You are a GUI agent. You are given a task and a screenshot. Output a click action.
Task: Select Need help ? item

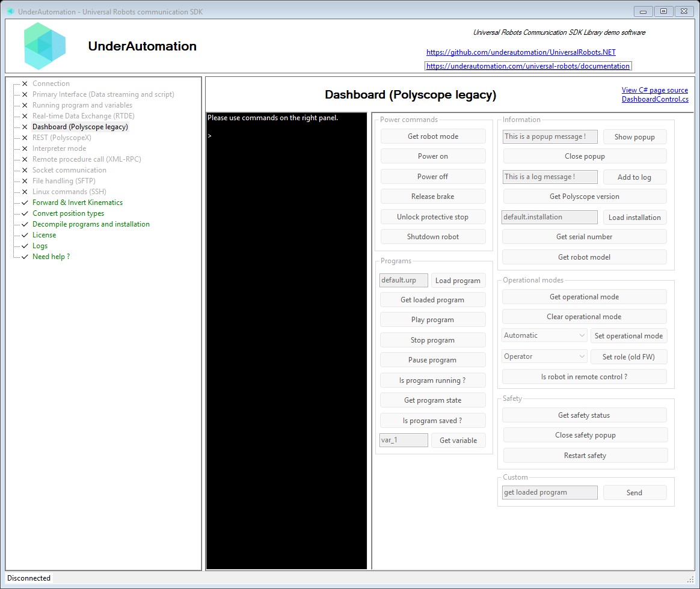pos(51,257)
